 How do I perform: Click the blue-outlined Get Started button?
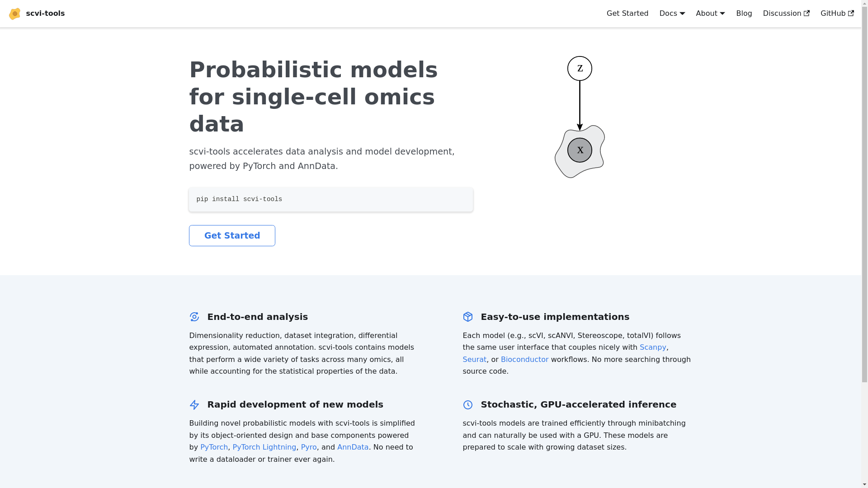(x=232, y=235)
